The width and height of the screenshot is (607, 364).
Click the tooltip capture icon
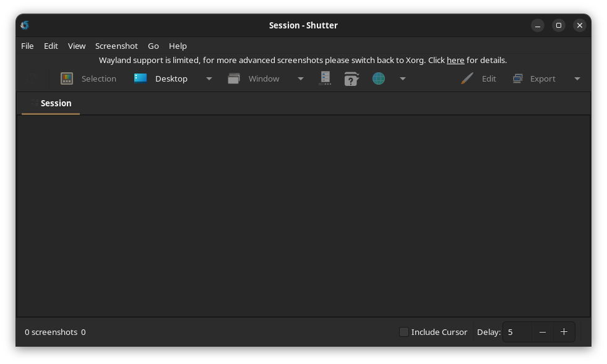(x=351, y=78)
